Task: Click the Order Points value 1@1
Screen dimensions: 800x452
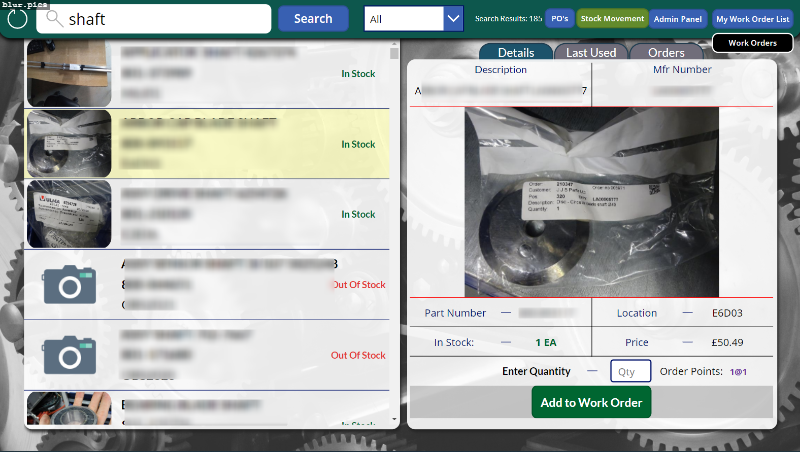Action: click(x=738, y=372)
